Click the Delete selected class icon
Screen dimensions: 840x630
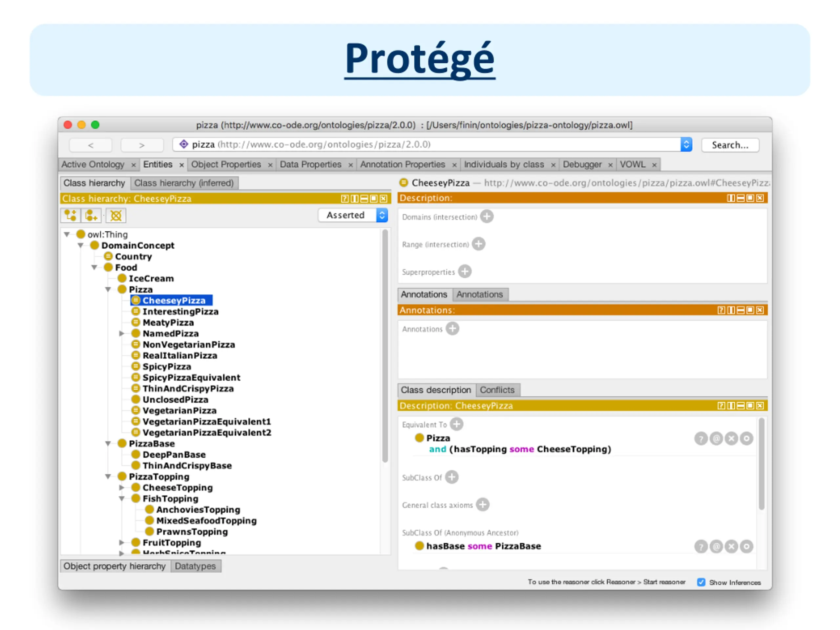[116, 215]
